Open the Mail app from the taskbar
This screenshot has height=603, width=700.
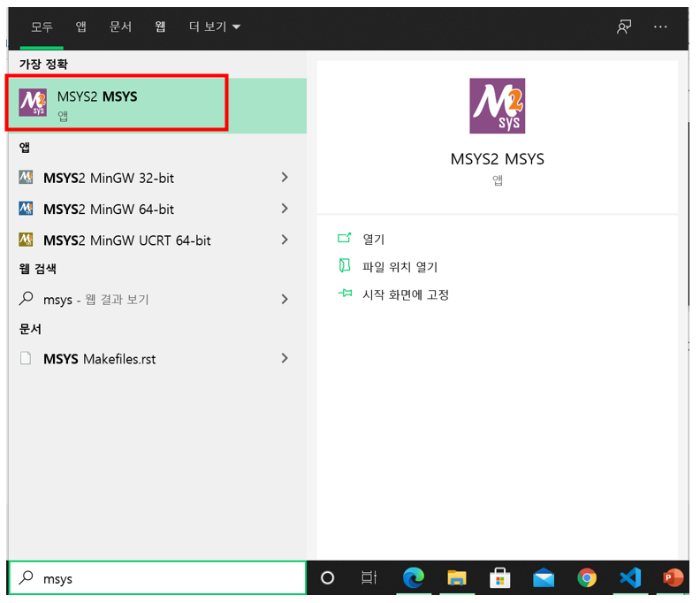(544, 577)
